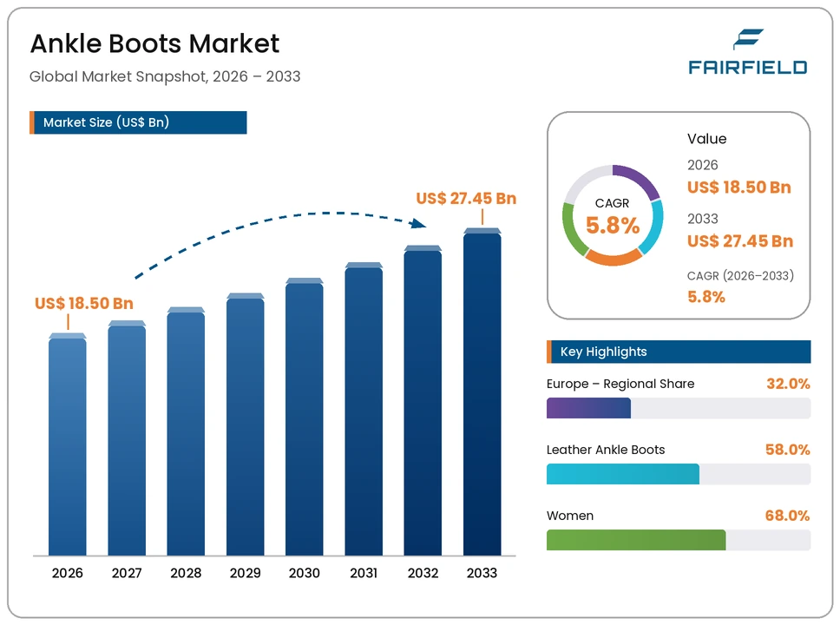840x625 pixels.
Task: Click the 'US$ 18.50 Bn' label above 2026 bar
Action: click(84, 304)
